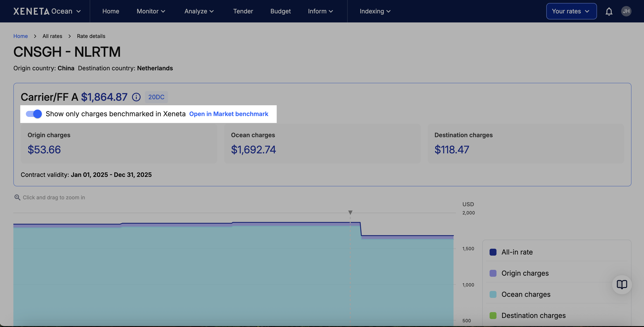Open the Budget menu item
The image size is (644, 327).
[281, 11]
